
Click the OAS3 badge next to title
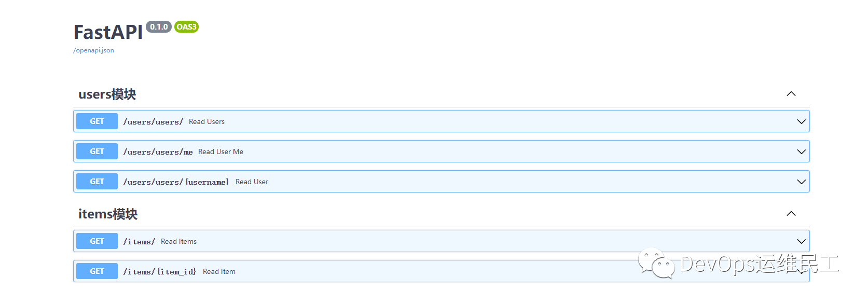click(186, 26)
